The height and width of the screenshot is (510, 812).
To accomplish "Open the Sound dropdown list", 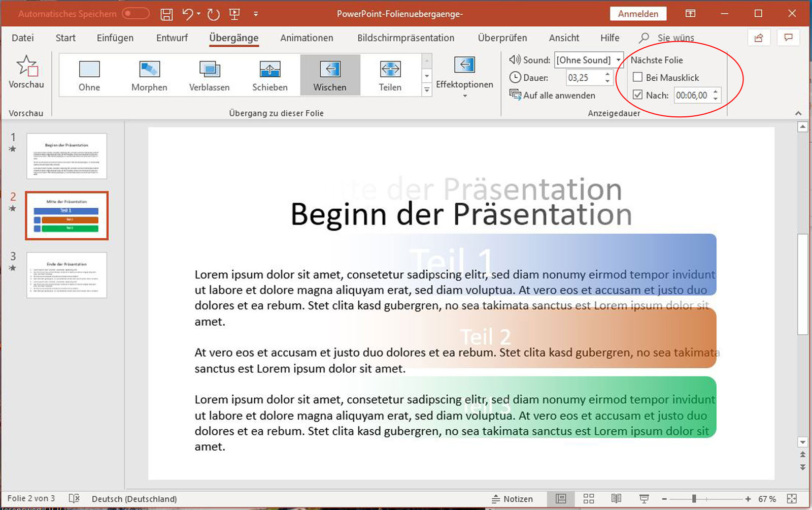I will coord(618,60).
